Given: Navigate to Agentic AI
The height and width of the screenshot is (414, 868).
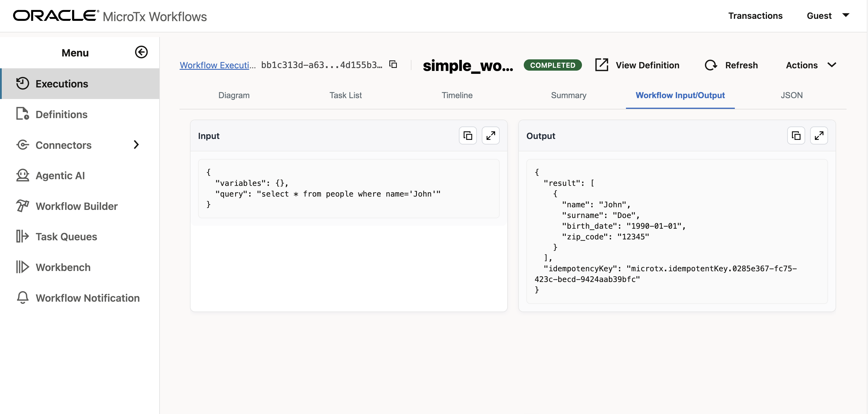Looking at the screenshot, I should coord(80,175).
